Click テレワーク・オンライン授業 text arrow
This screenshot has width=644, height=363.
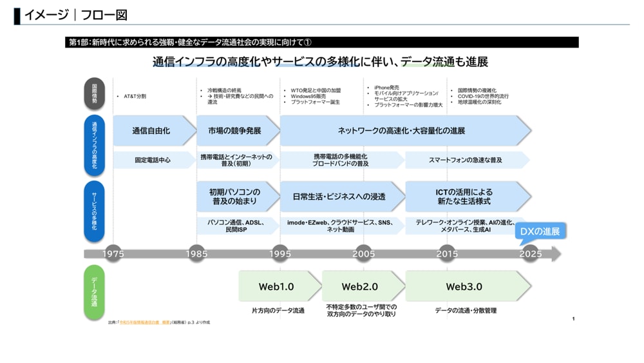pyautogui.click(x=466, y=226)
